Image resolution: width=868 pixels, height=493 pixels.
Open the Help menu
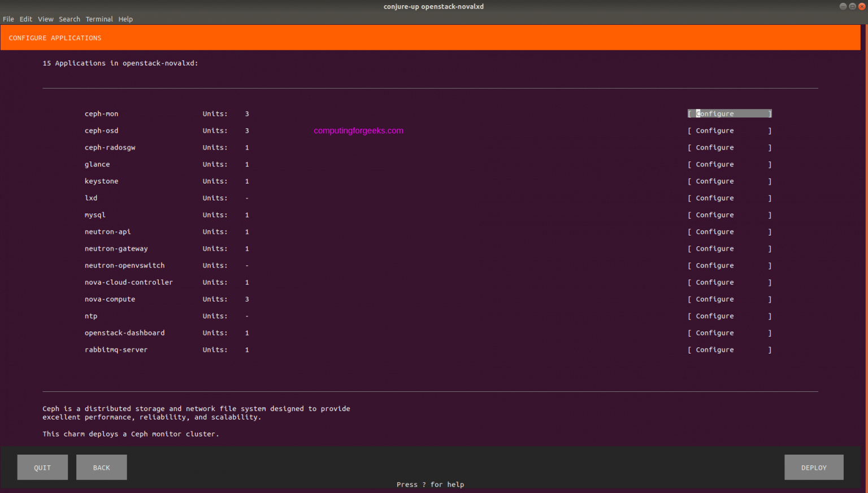click(x=125, y=19)
